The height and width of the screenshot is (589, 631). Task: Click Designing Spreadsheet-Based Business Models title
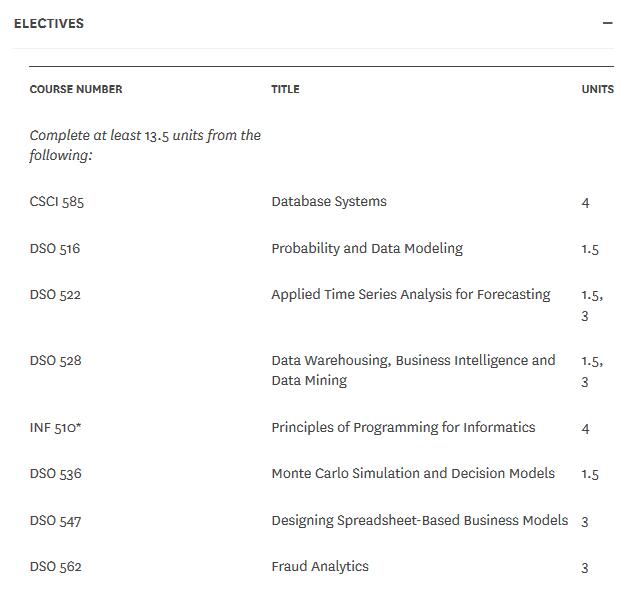(420, 521)
